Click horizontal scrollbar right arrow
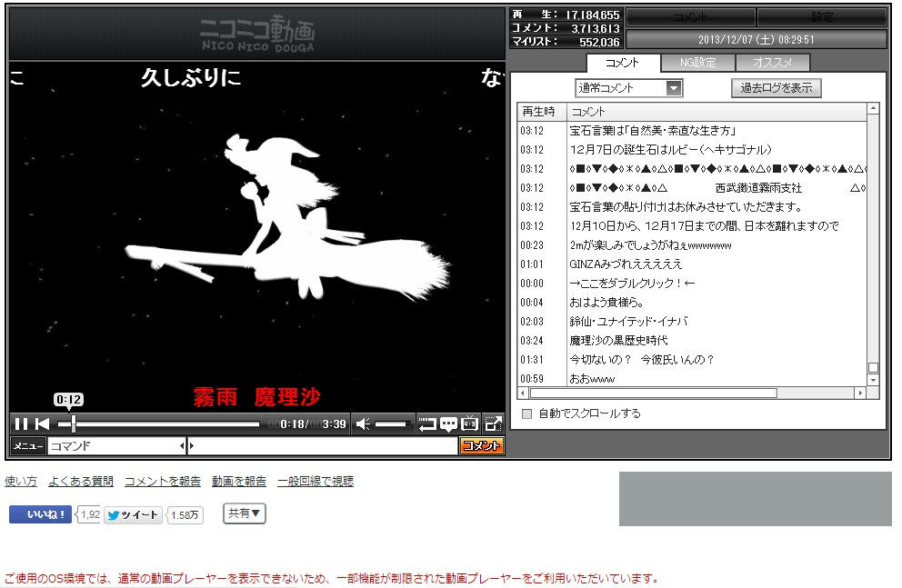 tap(860, 394)
